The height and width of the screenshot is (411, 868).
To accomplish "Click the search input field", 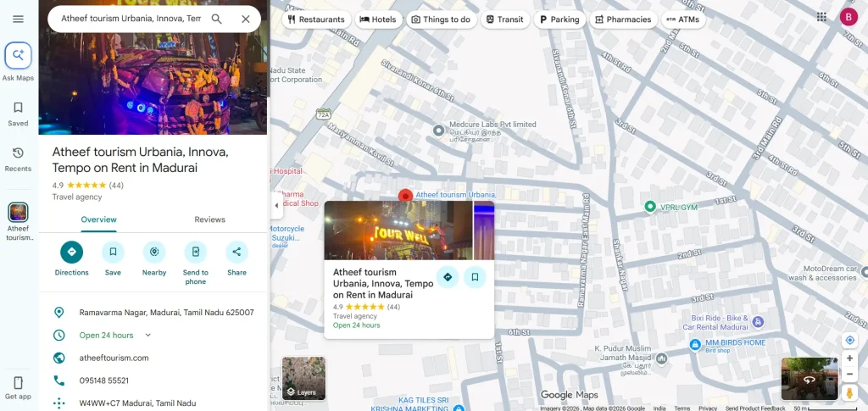I will coord(131,19).
